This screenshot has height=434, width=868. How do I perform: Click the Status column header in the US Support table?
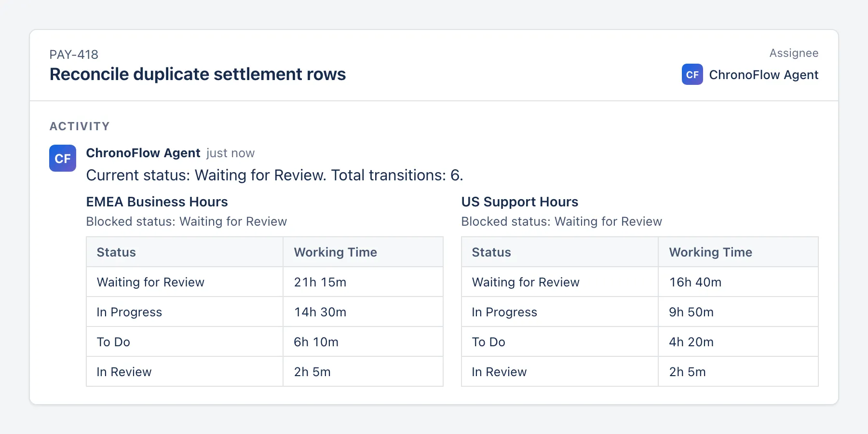[560, 252]
